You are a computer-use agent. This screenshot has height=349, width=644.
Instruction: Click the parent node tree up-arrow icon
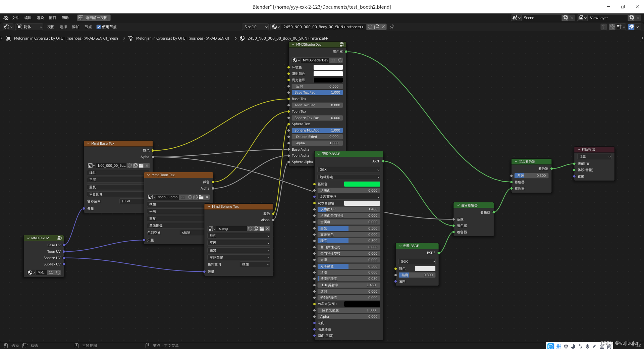tap(604, 27)
